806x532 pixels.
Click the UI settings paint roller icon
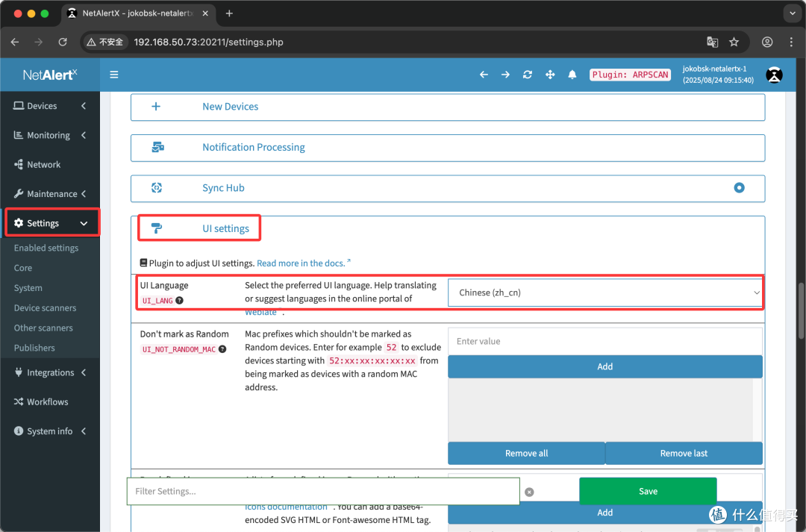pos(157,228)
